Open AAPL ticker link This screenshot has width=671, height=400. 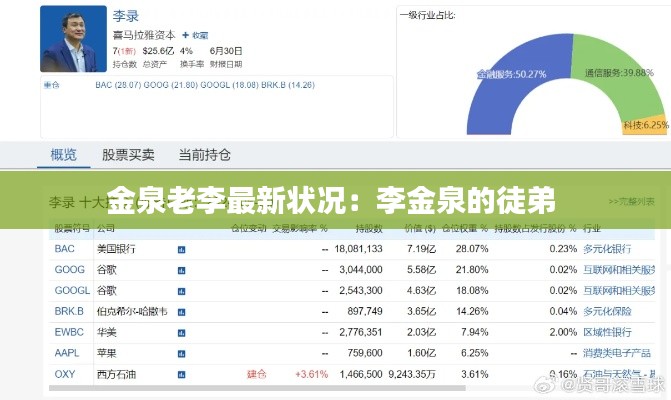67,353
